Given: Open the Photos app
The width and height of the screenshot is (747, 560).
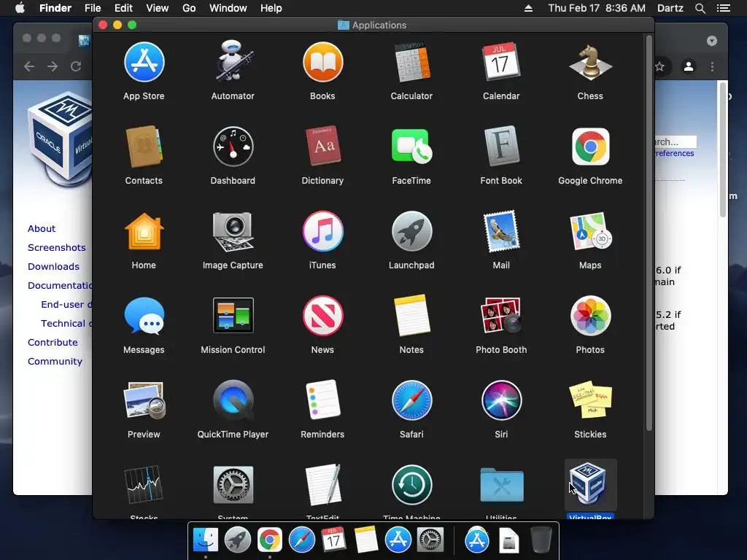Looking at the screenshot, I should [590, 316].
